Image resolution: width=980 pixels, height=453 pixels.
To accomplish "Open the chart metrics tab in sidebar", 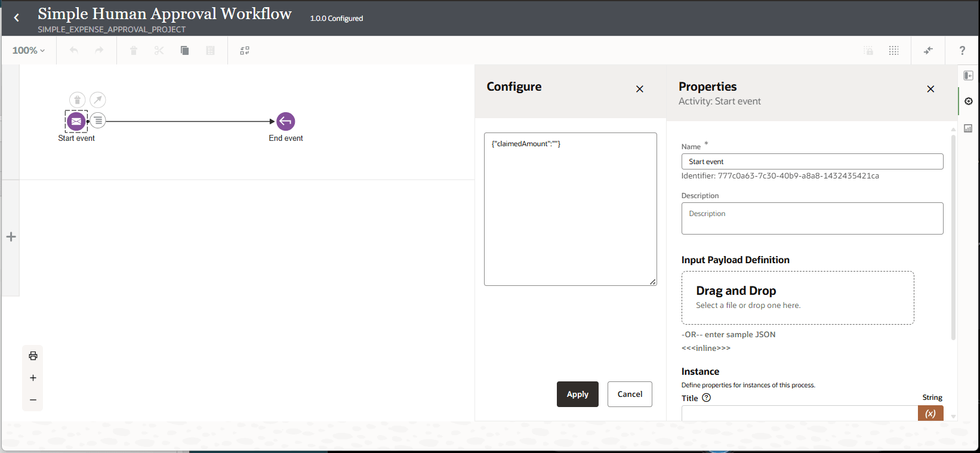I will point(968,128).
